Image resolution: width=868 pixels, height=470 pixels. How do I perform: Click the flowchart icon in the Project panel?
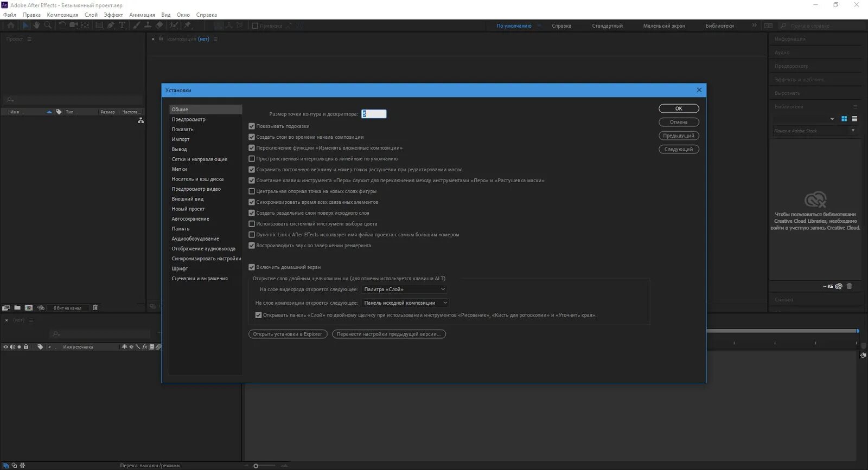click(x=141, y=120)
